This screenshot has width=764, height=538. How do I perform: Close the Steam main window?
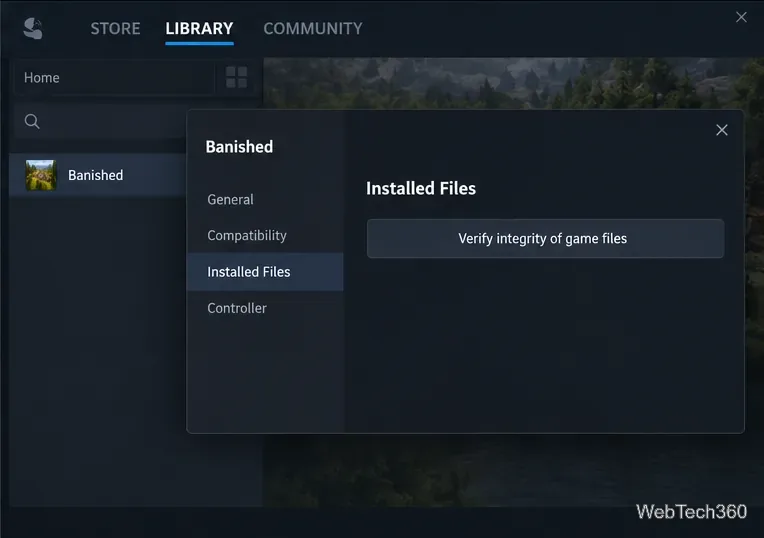click(x=741, y=17)
